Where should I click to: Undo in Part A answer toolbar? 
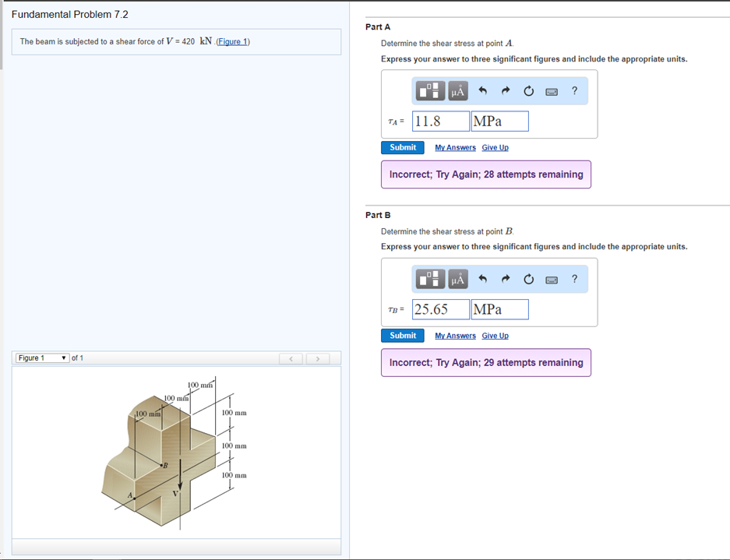pos(483,91)
